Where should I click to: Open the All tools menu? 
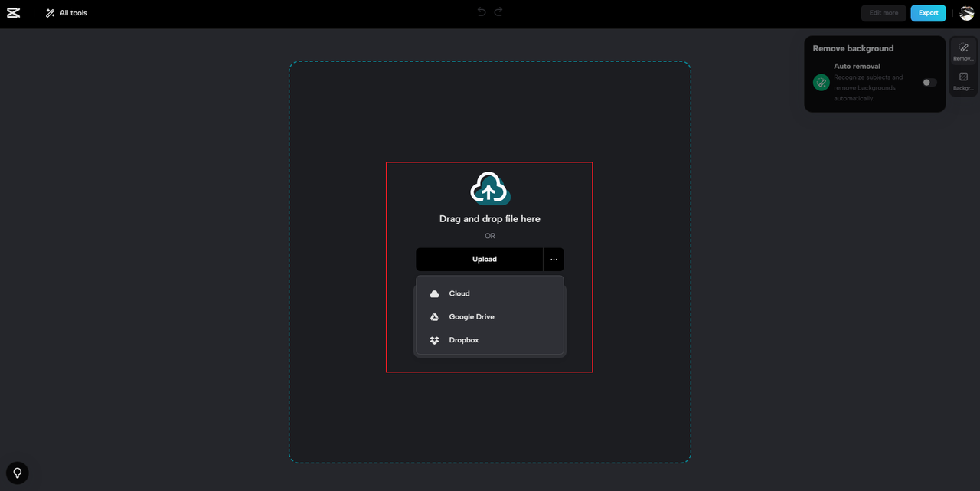66,13
